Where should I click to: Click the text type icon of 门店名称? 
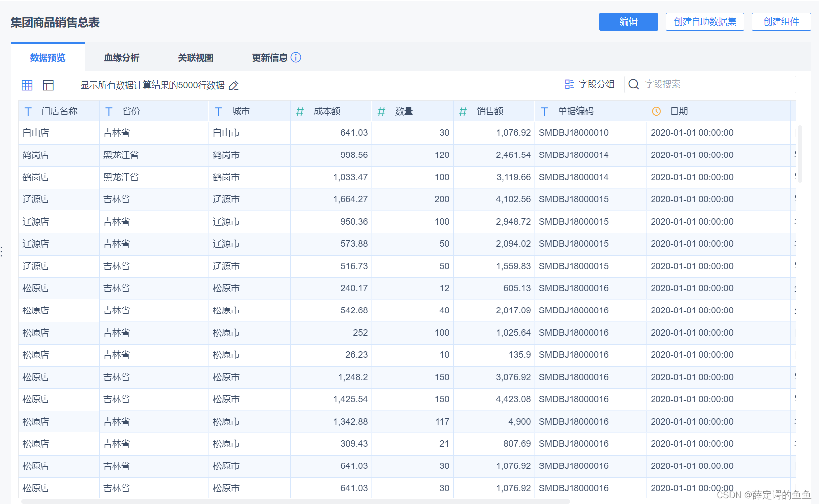coord(28,112)
